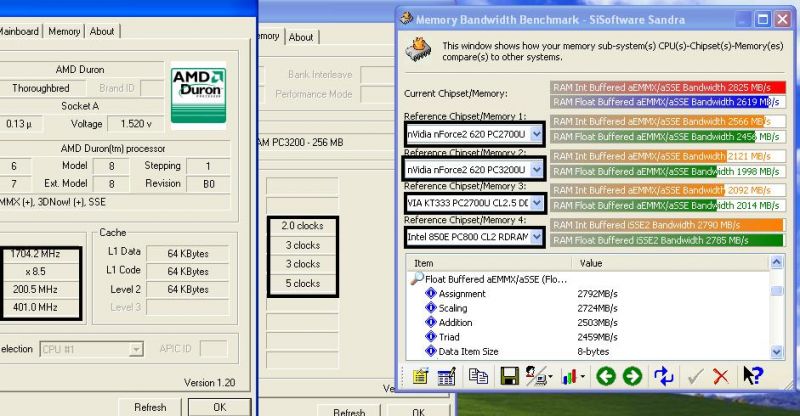
Task: Open About tab next to Memory in left window
Action: (102, 32)
